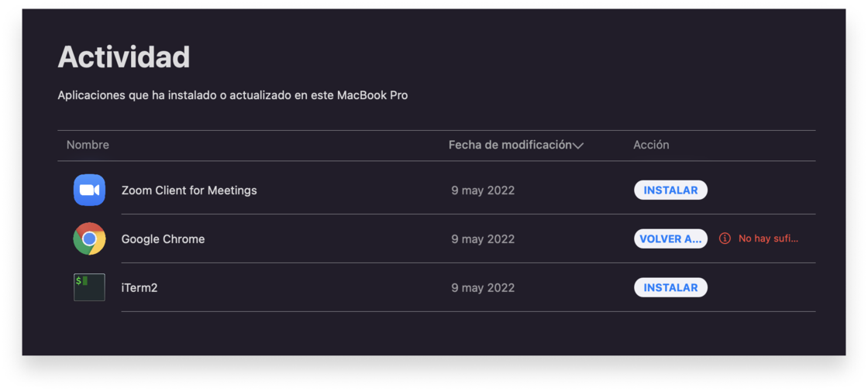This screenshot has height=391, width=868.
Task: Click the Acción column header
Action: click(651, 145)
